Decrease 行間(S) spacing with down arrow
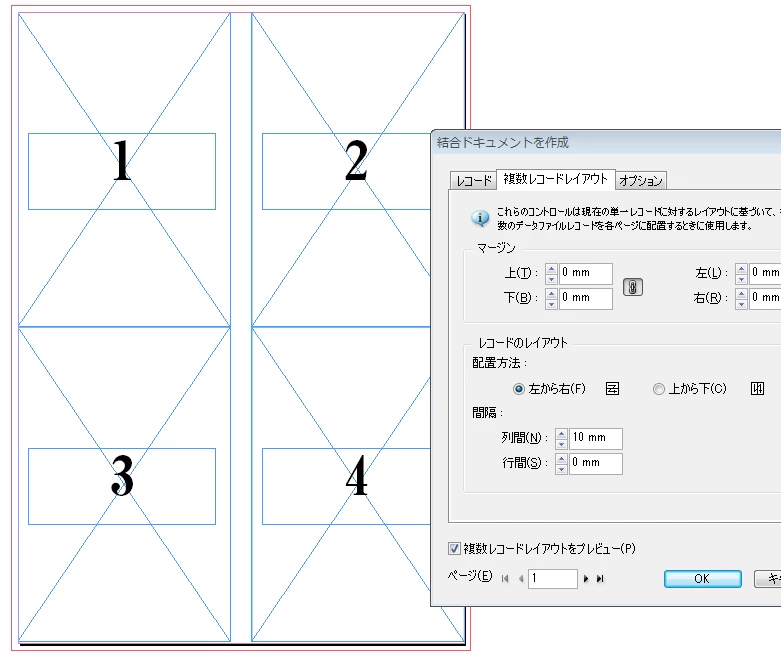The width and height of the screenshot is (781, 664). (x=561, y=469)
